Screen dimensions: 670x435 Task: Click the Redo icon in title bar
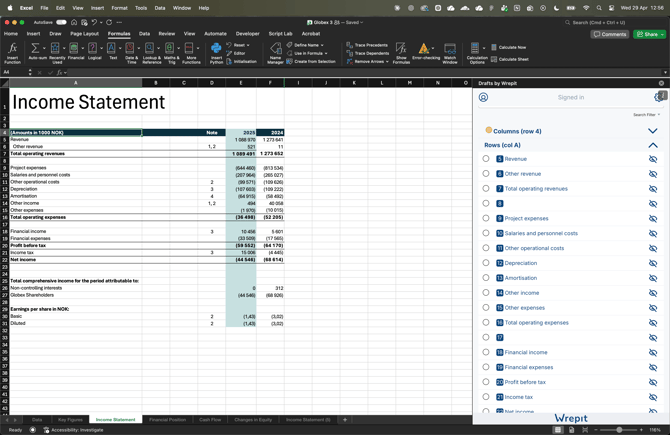tap(109, 22)
